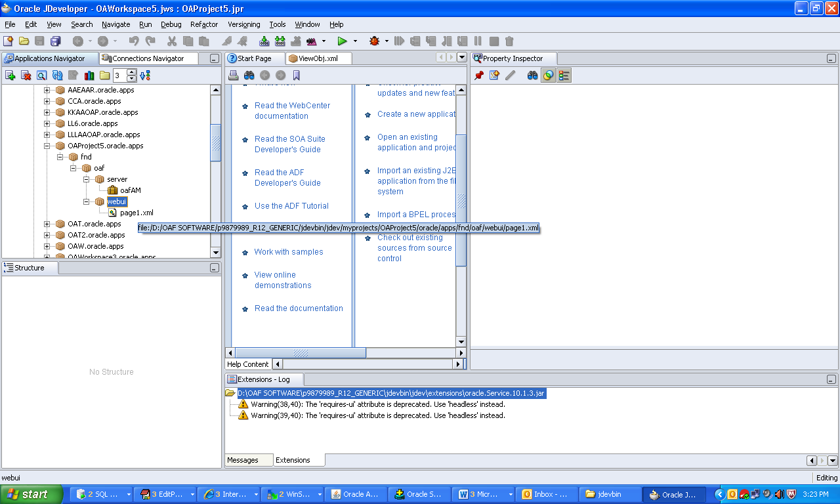Collapse the OAProject5.oracle.apps tree node
This screenshot has height=504, width=840.
click(47, 146)
